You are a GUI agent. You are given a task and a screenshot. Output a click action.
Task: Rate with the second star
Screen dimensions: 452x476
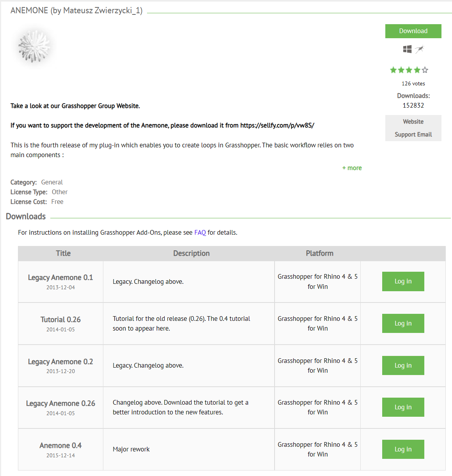click(401, 70)
